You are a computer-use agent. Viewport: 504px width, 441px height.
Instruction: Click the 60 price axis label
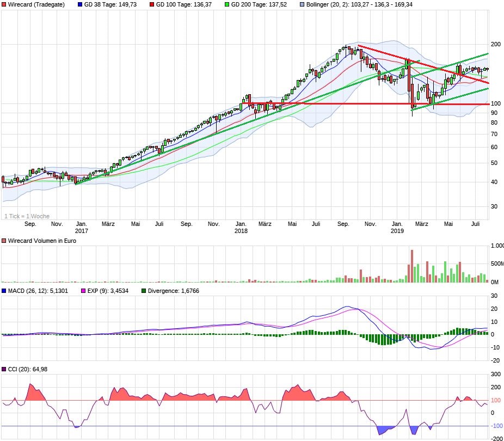(x=494, y=147)
